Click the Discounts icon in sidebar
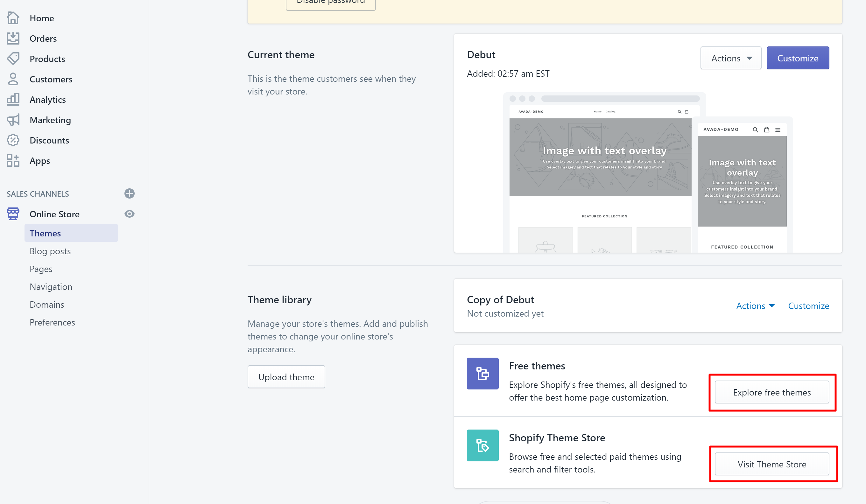The image size is (866, 504). coord(13,140)
